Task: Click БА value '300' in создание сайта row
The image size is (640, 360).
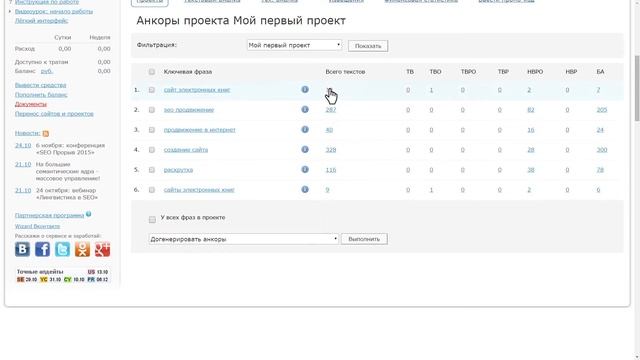Action: pos(602,150)
